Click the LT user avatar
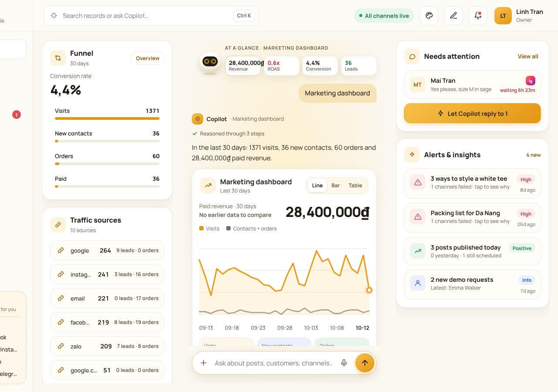The image size is (558, 392). click(x=503, y=16)
